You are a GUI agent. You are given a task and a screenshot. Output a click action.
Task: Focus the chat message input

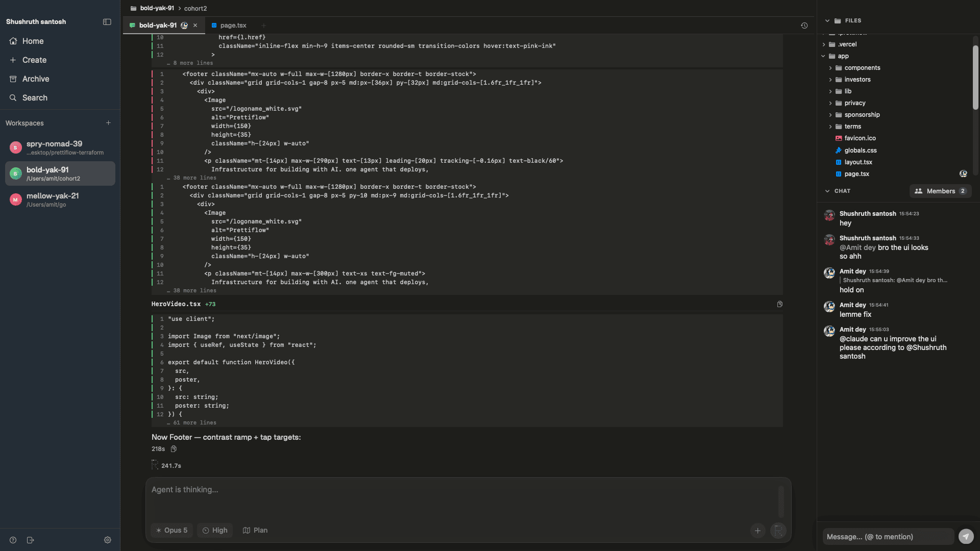pos(888,537)
